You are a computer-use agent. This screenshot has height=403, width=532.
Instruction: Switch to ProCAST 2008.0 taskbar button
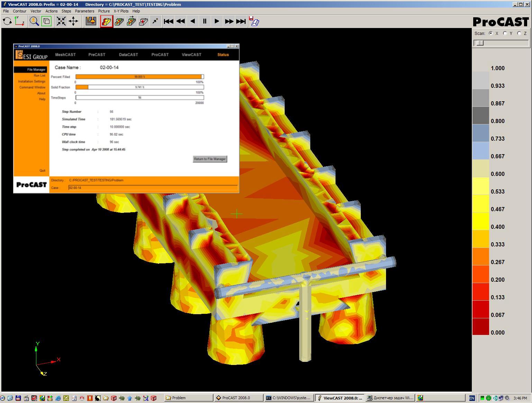pos(239,398)
